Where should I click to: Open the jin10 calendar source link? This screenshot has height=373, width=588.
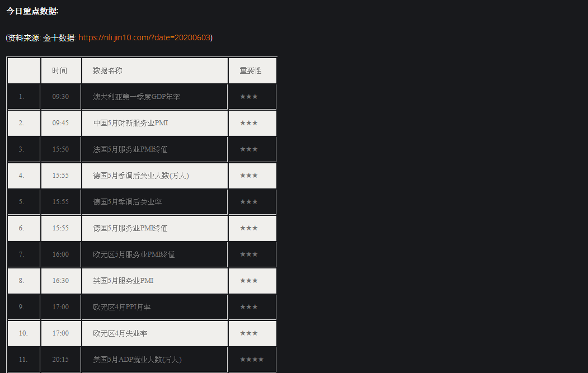pyautogui.click(x=144, y=37)
